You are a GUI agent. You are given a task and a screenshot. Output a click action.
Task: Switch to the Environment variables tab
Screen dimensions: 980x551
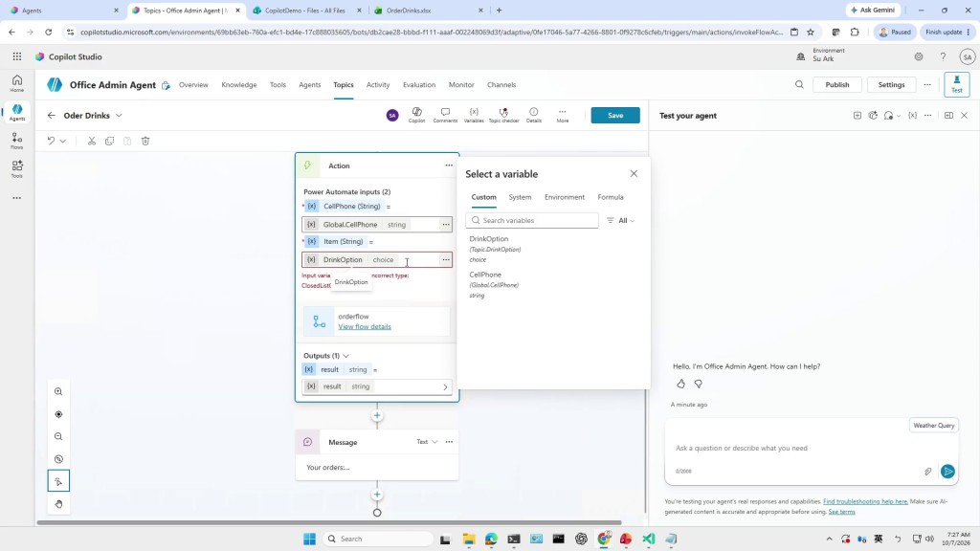[565, 197]
